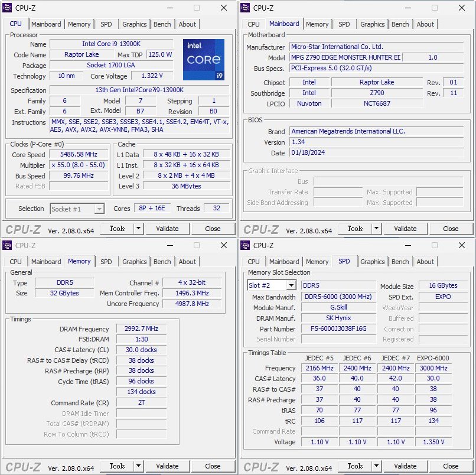This screenshot has height=475, width=476.
Task: Open SPD tab in the top-left CPU window
Action: [x=106, y=24]
